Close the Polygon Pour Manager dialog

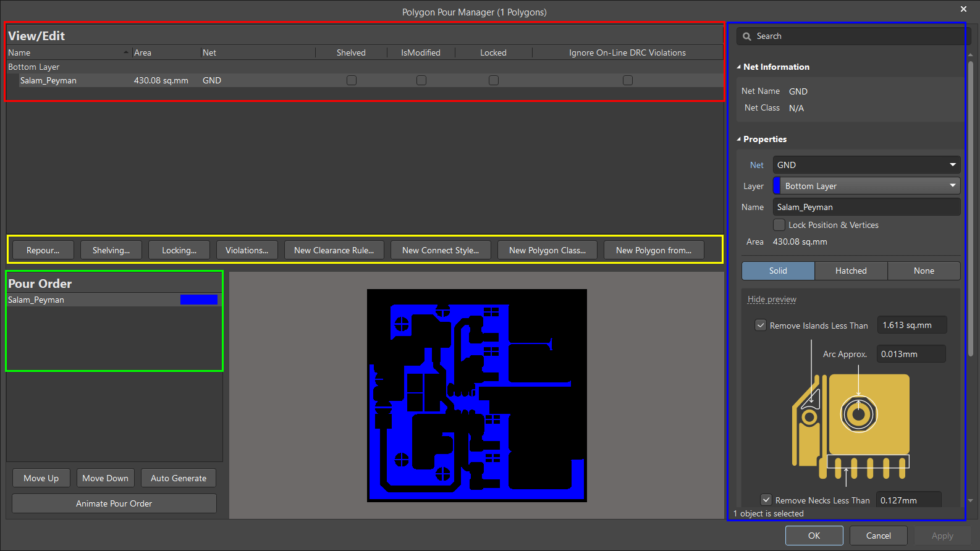tap(963, 9)
